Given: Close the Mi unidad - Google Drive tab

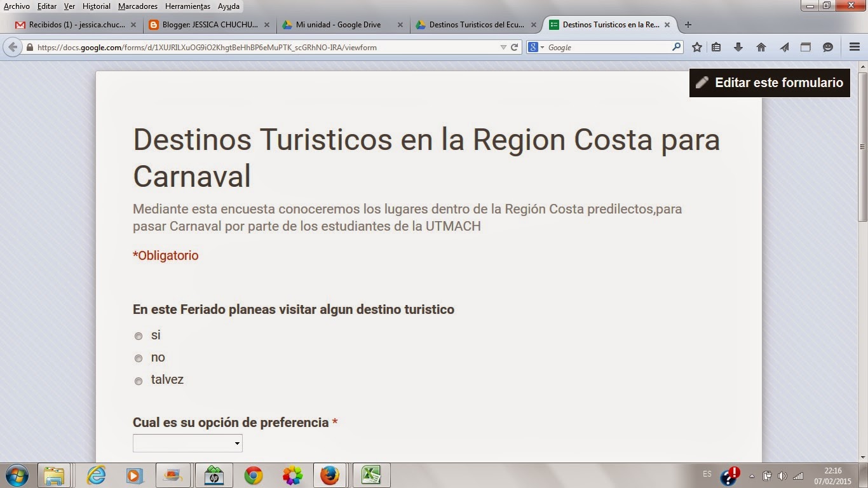Looking at the screenshot, I should pos(400,25).
